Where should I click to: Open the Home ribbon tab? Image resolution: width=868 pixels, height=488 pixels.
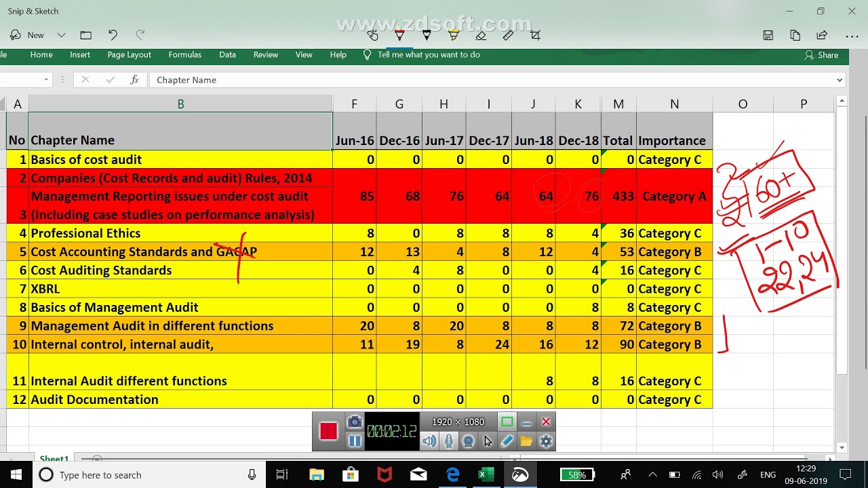(x=41, y=55)
